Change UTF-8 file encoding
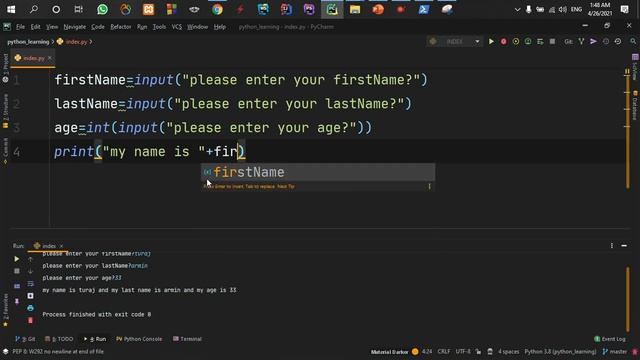 463,351
